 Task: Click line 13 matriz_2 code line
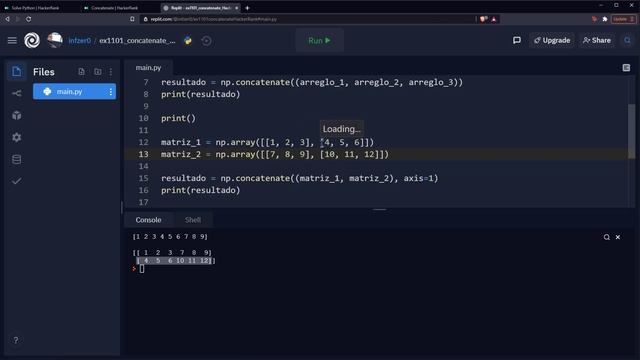tap(275, 154)
